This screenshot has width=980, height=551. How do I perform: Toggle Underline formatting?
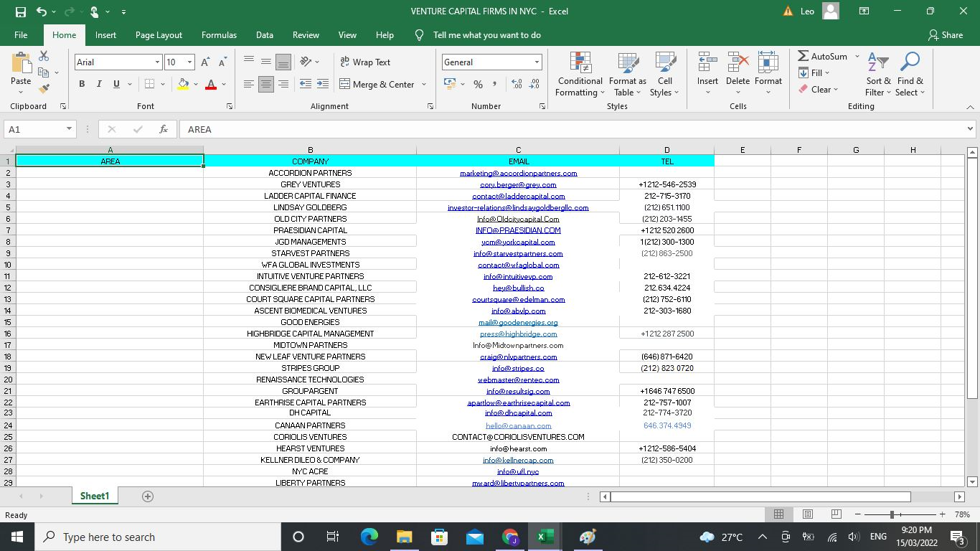pyautogui.click(x=116, y=84)
